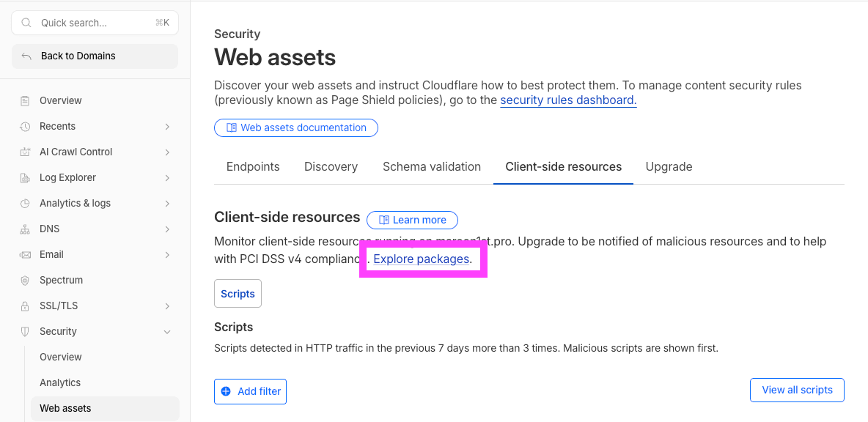Click the DNS network icon
The image size is (868, 422).
point(26,229)
